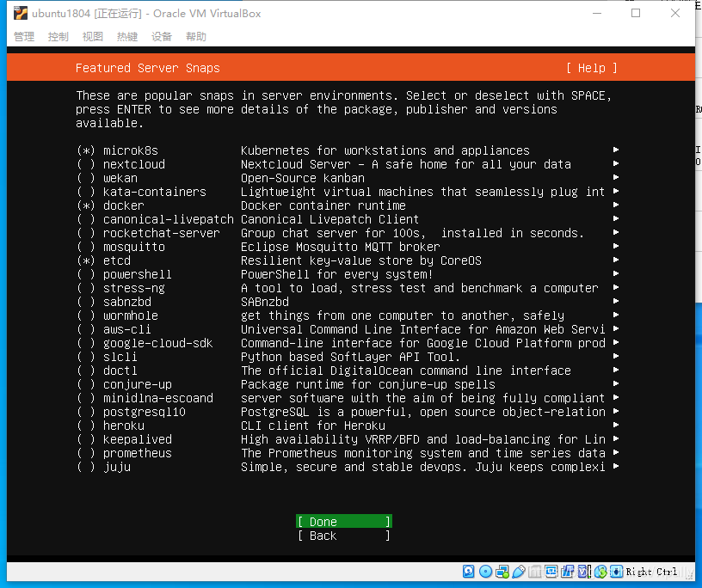Click the window title 'ubuntu1804 [正在运行]'
702x588 pixels.
(87, 14)
